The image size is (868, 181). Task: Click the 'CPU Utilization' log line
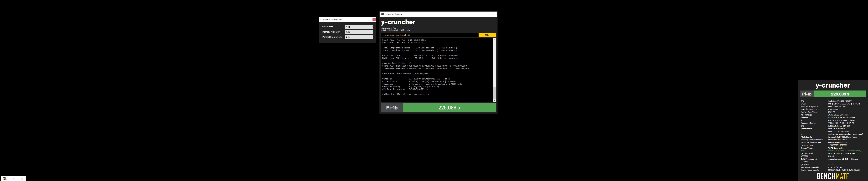click(x=420, y=56)
